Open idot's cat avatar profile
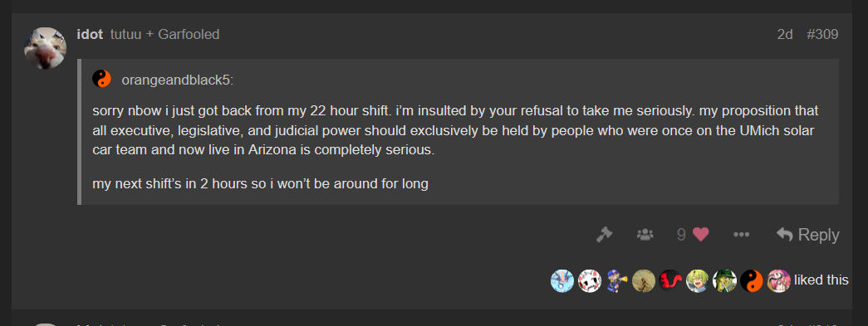 click(x=45, y=48)
